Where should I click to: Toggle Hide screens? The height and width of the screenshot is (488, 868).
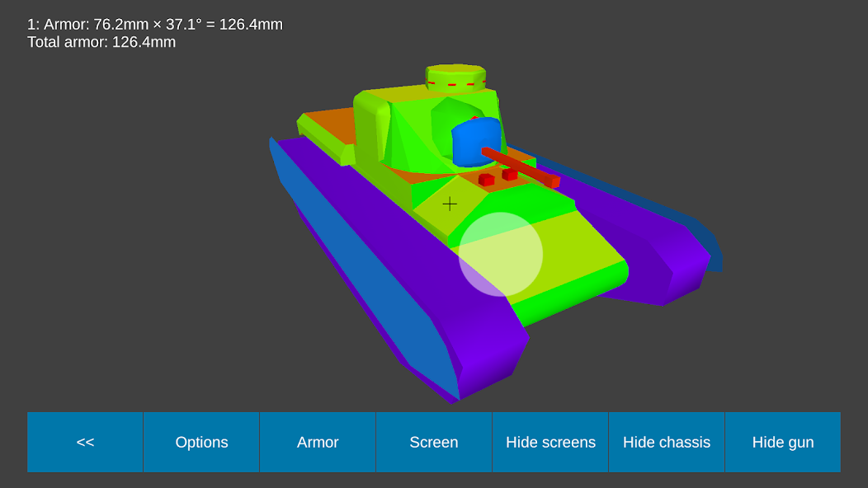pos(550,442)
